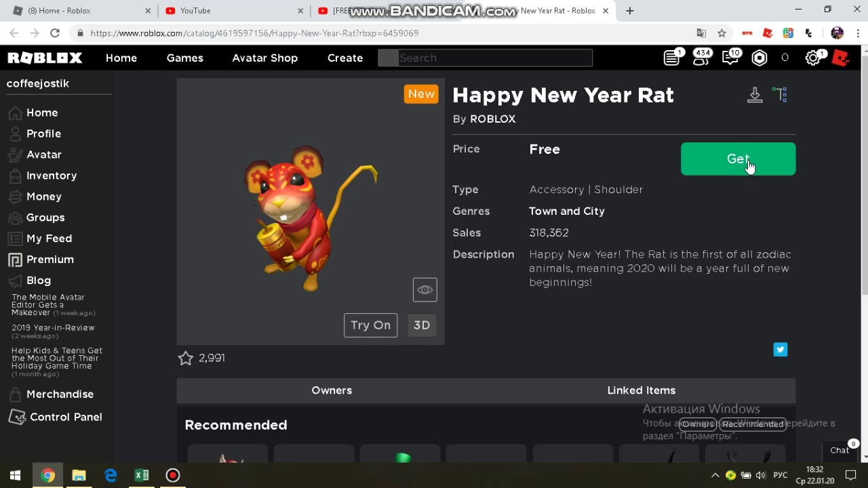Image resolution: width=868 pixels, height=488 pixels.
Task: Click the Try On button
Action: point(371,325)
